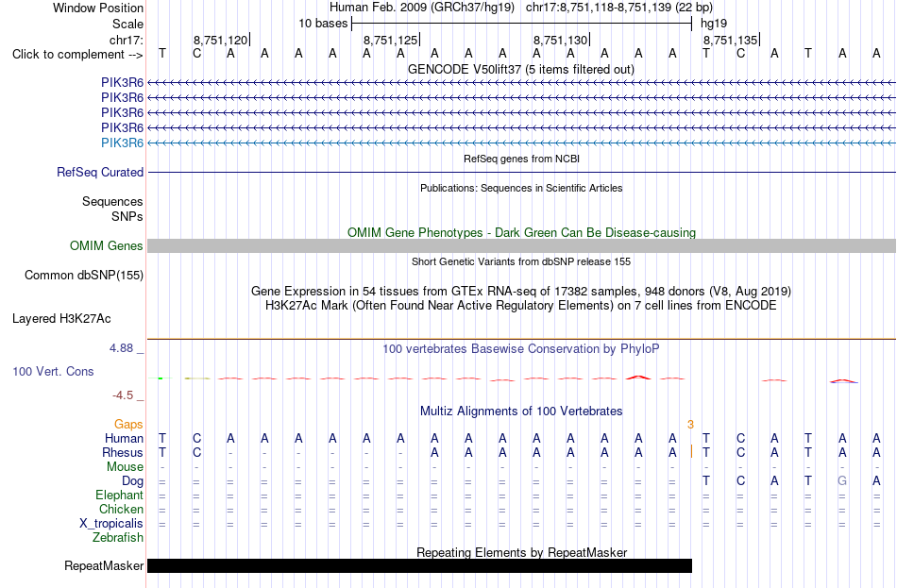Select the X_tropicalis species label

pos(111,524)
